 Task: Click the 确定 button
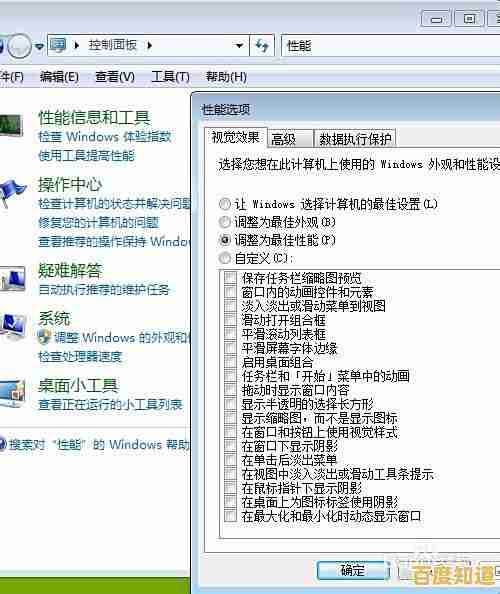pyautogui.click(x=353, y=570)
